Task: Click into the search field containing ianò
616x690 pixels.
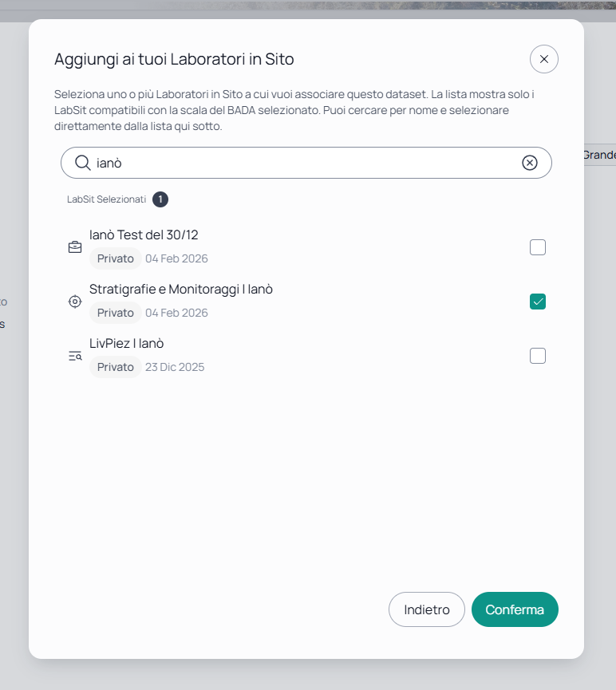Action: point(306,163)
